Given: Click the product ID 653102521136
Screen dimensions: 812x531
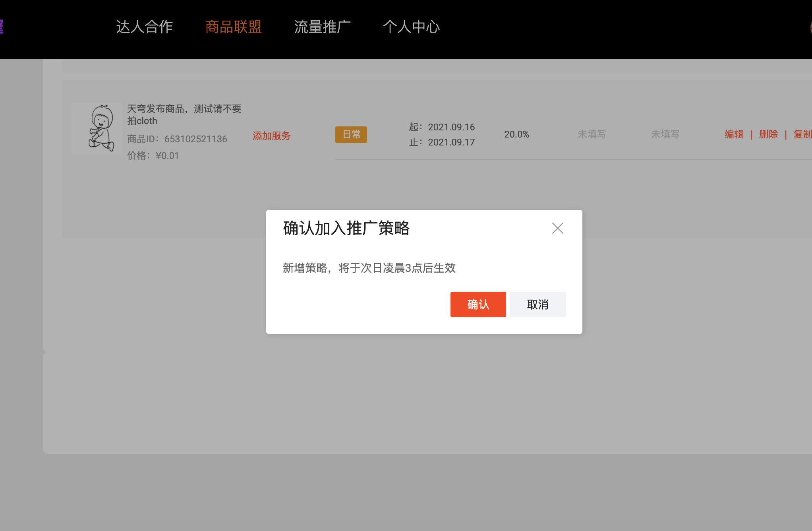Looking at the screenshot, I should point(196,139).
